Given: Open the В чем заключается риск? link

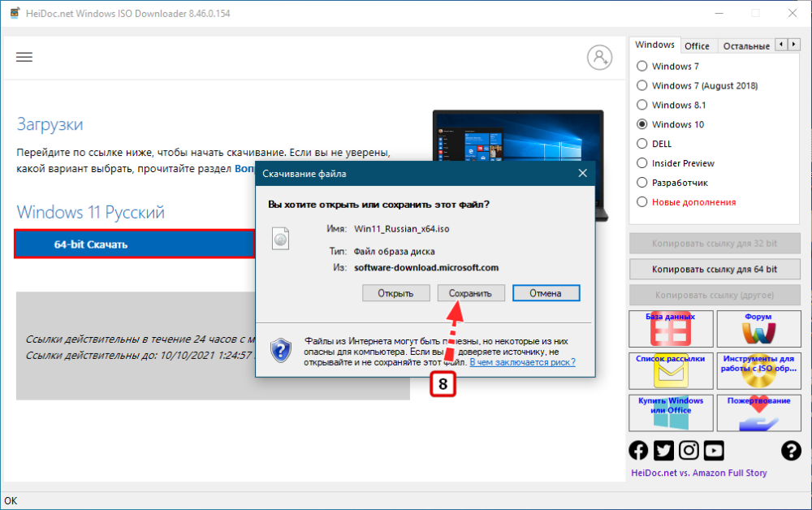Looking at the screenshot, I should coord(522,362).
